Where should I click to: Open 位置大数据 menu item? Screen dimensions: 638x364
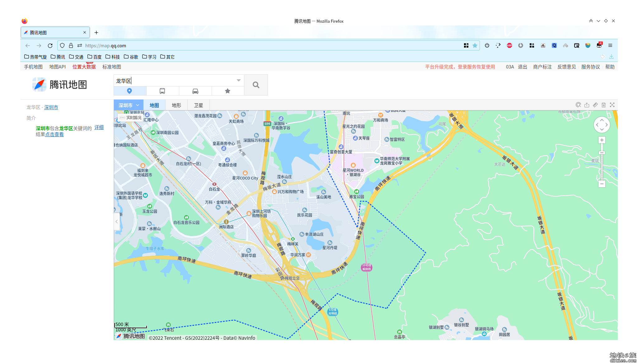coord(84,67)
